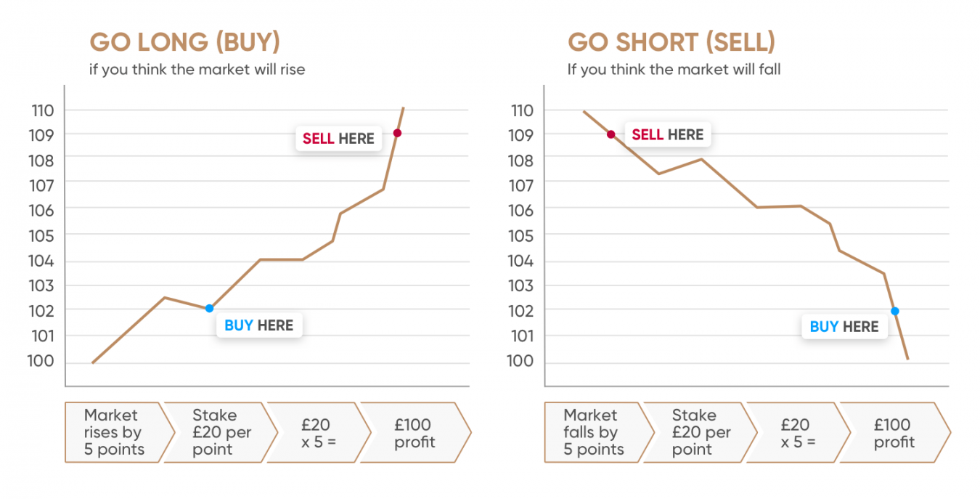Click the £100 profit step under Go Long
Screen dimensions: 980x499
(x=415, y=432)
